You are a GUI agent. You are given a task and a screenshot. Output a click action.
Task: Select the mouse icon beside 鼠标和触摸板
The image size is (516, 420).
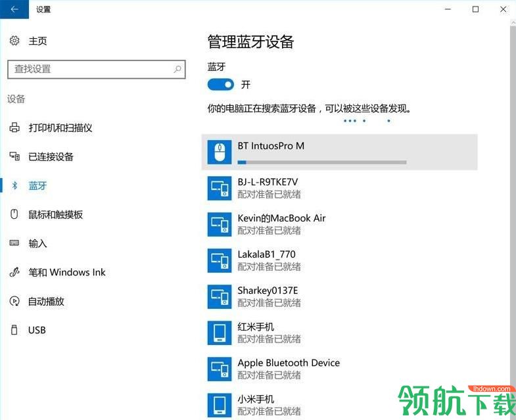point(14,214)
